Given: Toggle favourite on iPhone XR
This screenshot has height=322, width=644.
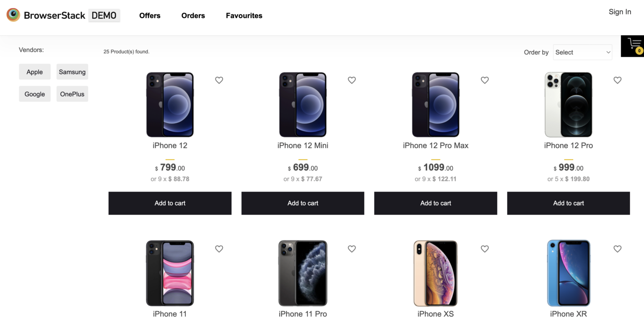Looking at the screenshot, I should [618, 249].
